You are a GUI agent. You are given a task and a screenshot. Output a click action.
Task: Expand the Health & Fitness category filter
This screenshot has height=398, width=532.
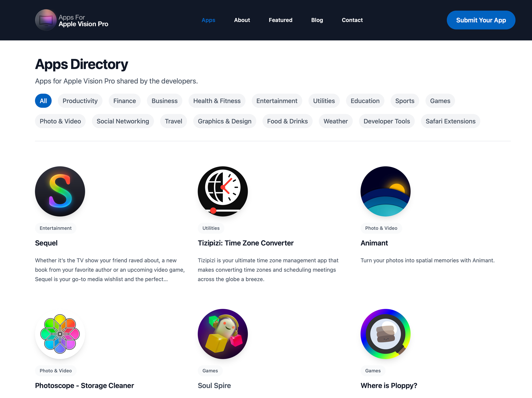217,101
